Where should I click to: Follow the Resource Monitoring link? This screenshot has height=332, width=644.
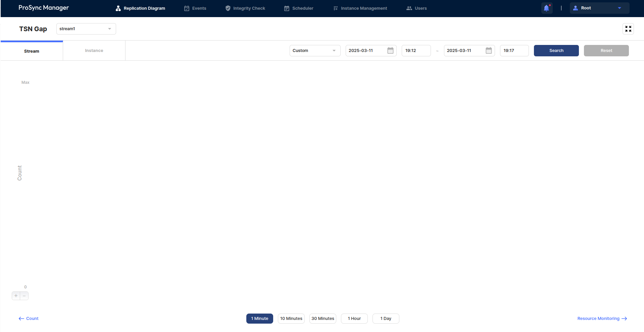click(602, 319)
